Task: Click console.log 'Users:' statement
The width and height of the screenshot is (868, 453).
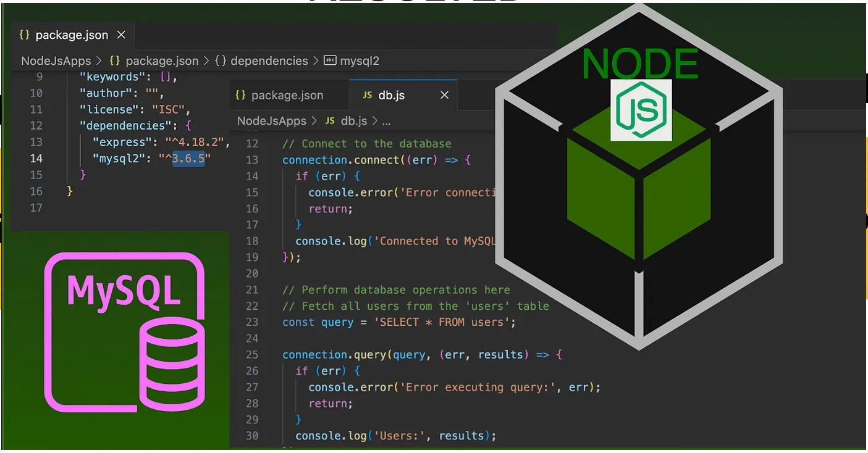Action: 396,436
